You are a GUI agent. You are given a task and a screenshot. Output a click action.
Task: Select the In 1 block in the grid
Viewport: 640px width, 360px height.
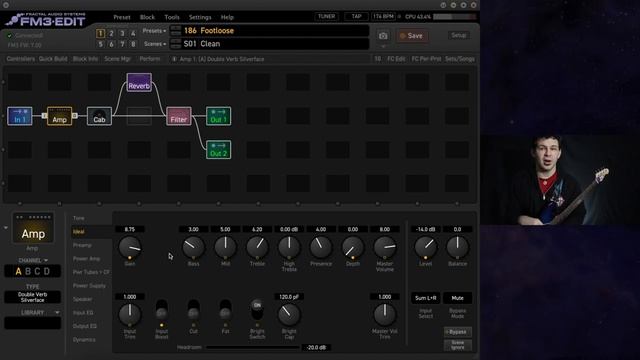(20, 116)
